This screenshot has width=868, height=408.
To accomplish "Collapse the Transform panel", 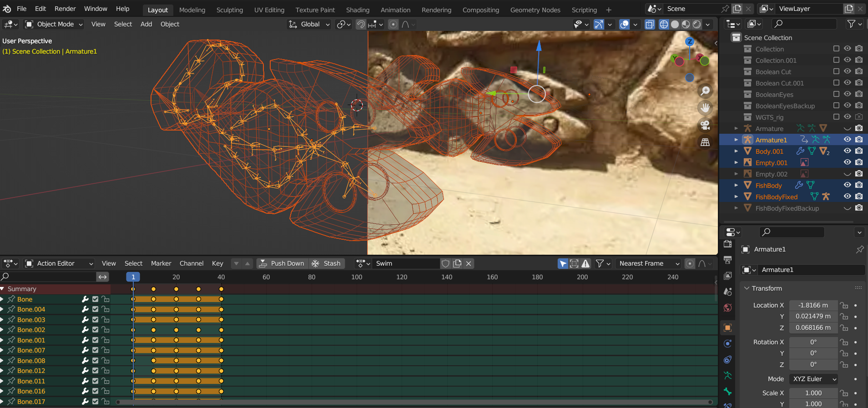I will tap(747, 288).
